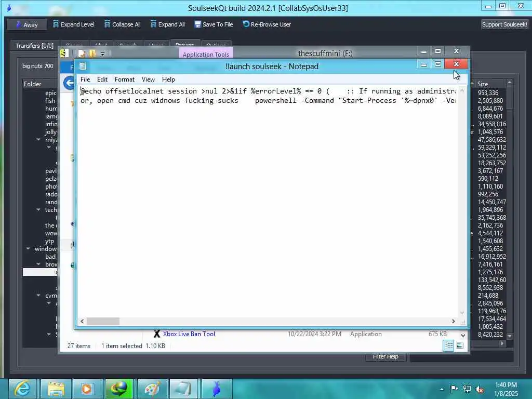Open the Notepad View menu
This screenshot has width=532, height=399.
148,79
